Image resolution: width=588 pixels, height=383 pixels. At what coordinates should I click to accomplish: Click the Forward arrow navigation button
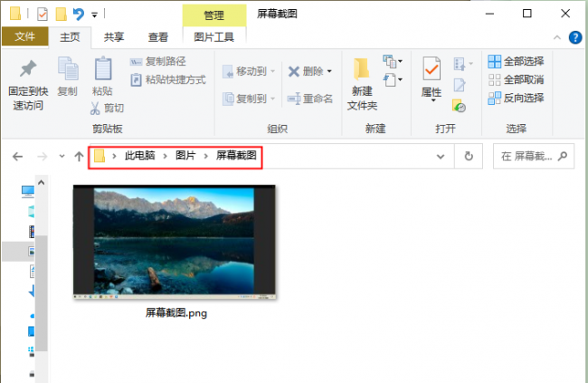point(43,157)
